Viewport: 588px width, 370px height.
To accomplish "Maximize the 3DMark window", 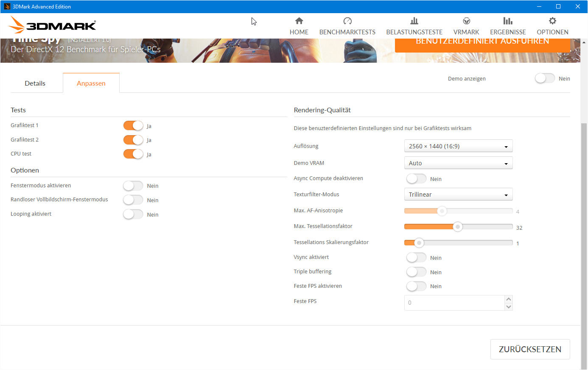I will [x=558, y=6].
